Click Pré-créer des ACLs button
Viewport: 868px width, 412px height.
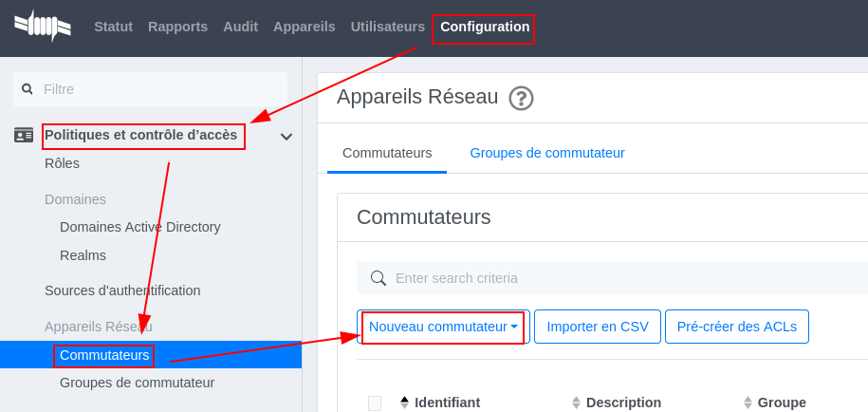[x=737, y=327]
